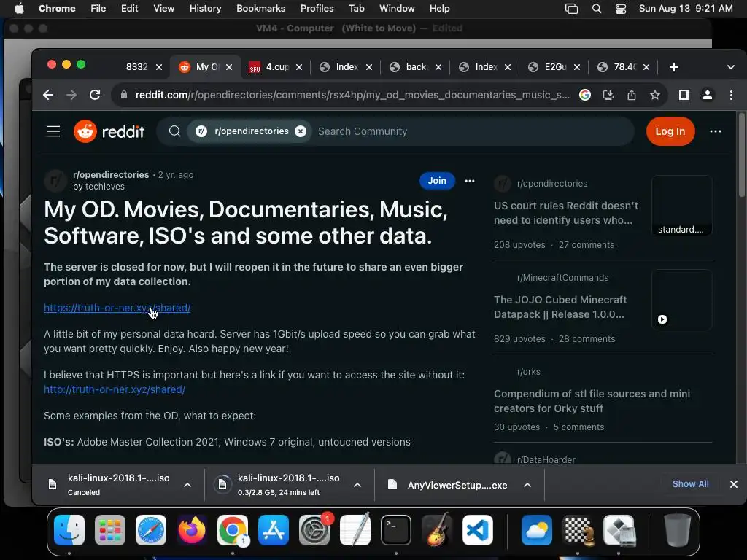747x560 pixels.
Task: Click the Reddit logo
Action: pos(109,131)
